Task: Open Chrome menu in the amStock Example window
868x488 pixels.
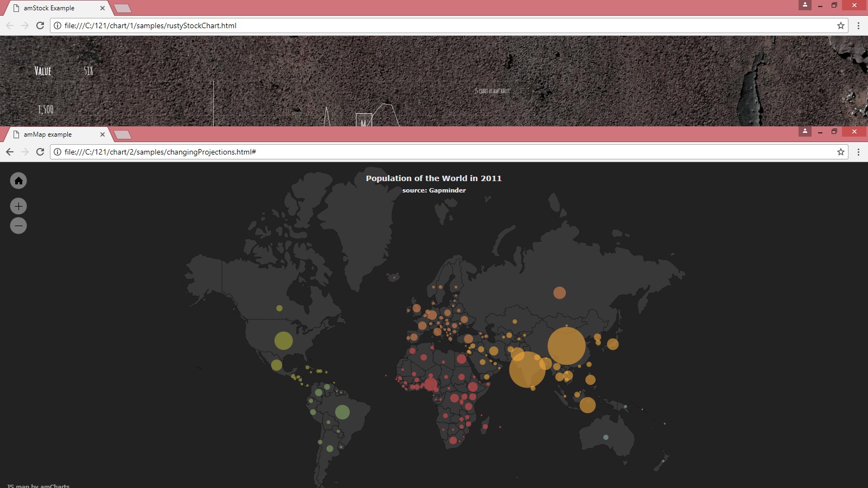Action: [858, 25]
